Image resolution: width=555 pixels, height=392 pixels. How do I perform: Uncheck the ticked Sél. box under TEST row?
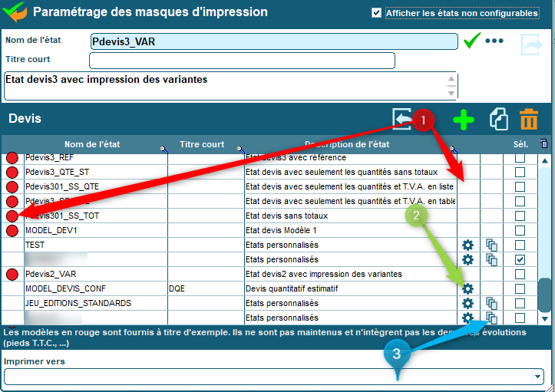[520, 259]
